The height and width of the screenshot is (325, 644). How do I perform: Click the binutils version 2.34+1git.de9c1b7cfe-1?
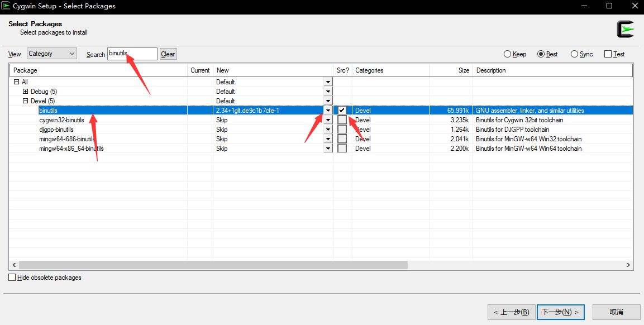coord(247,111)
